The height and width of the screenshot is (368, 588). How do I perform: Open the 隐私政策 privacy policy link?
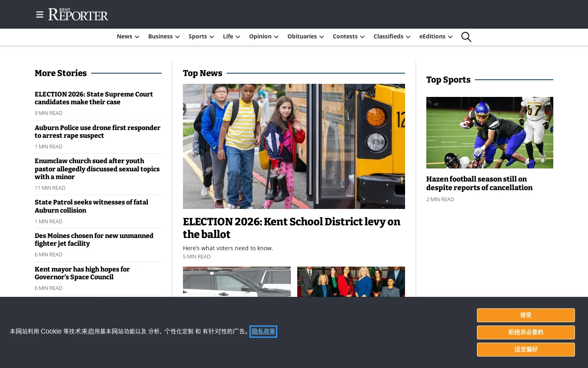pyautogui.click(x=263, y=332)
